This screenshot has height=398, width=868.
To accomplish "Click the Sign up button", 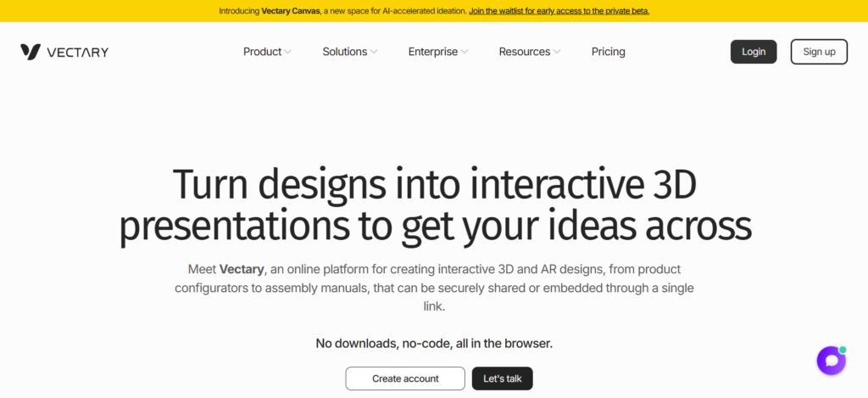I will 819,52.
